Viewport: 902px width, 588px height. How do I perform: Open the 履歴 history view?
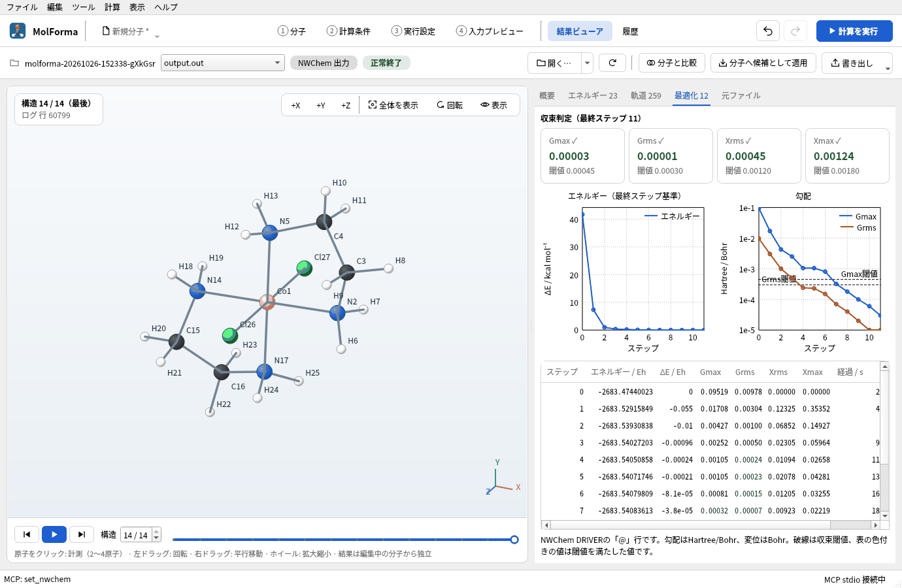(x=630, y=31)
